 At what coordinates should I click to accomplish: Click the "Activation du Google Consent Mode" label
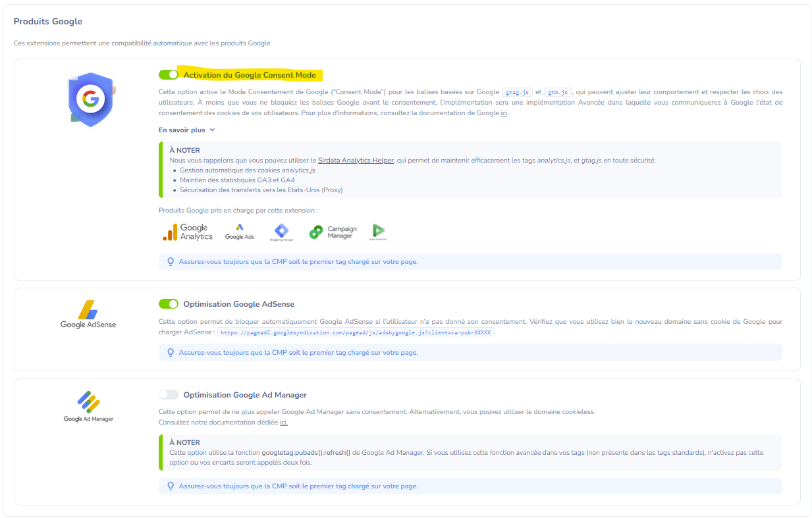point(249,75)
